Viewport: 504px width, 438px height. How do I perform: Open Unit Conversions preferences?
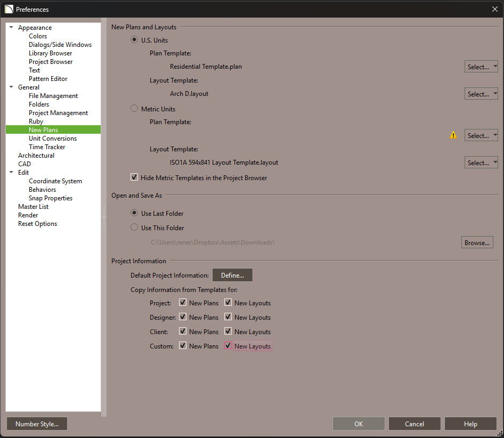(x=53, y=139)
